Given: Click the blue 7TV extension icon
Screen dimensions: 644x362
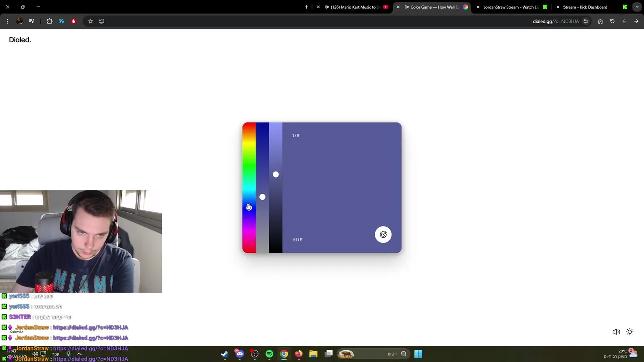Looking at the screenshot, I should (61, 21).
